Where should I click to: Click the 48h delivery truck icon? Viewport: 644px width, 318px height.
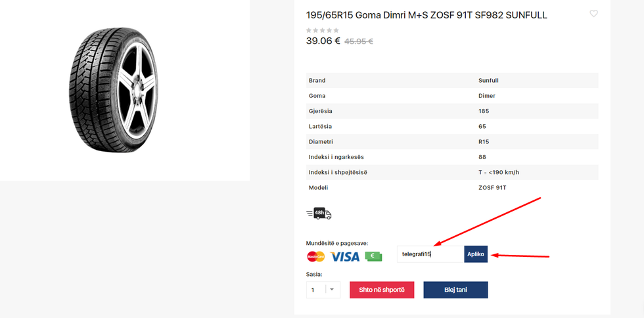[319, 214]
